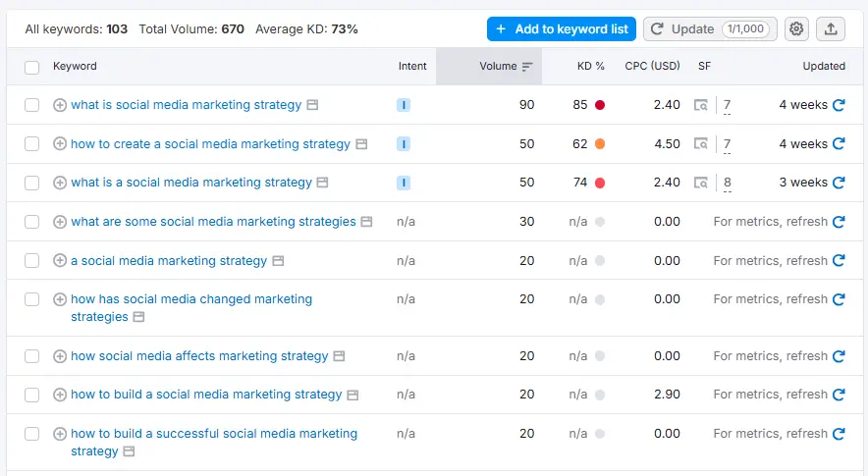Select all keywords with header checkbox
Screen dimensions: 868x476
point(32,67)
